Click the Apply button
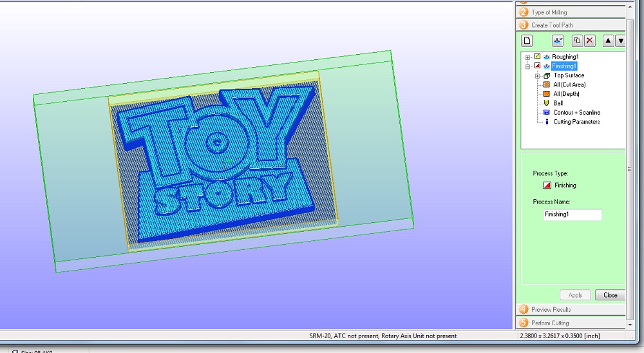 tap(575, 295)
